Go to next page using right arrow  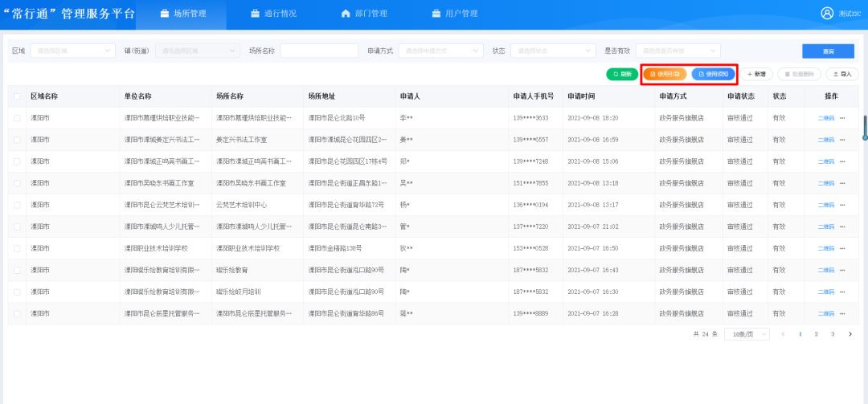pos(850,333)
